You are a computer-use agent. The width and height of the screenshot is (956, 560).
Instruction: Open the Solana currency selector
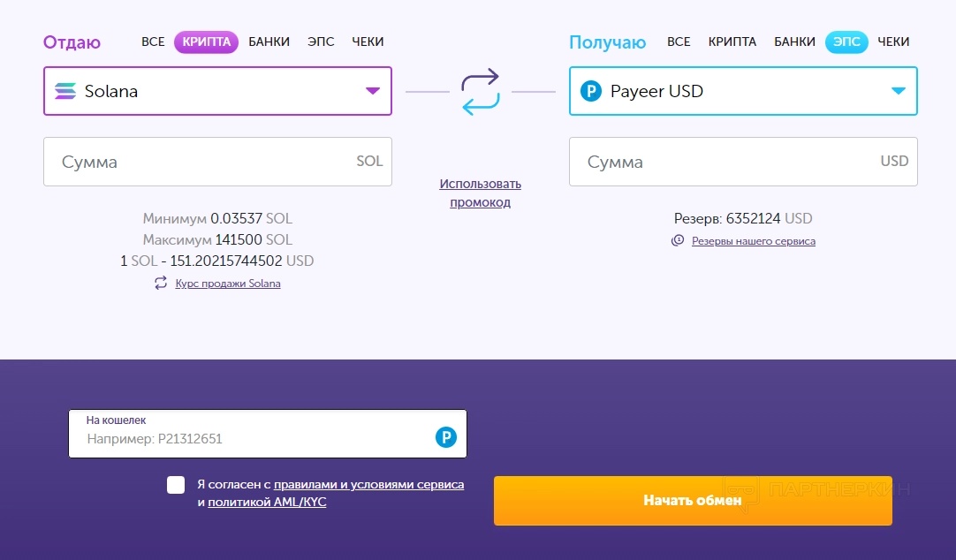pyautogui.click(x=217, y=91)
